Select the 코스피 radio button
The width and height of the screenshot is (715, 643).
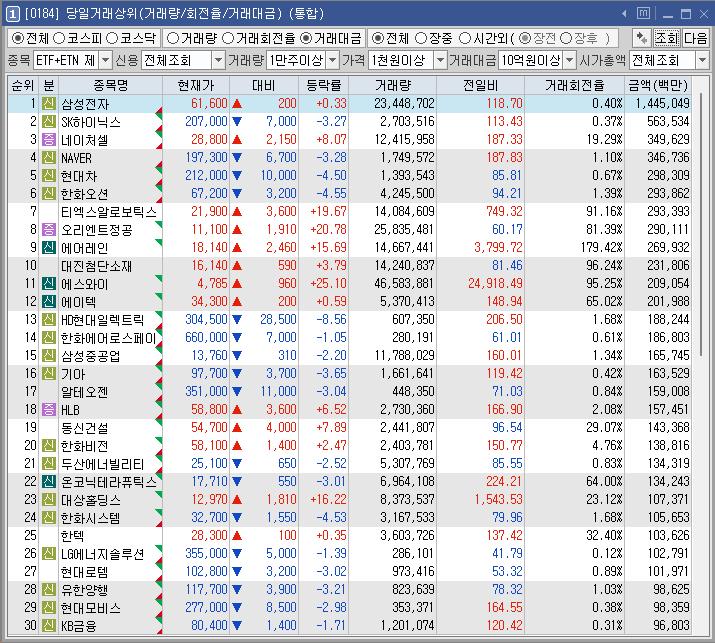(x=59, y=38)
